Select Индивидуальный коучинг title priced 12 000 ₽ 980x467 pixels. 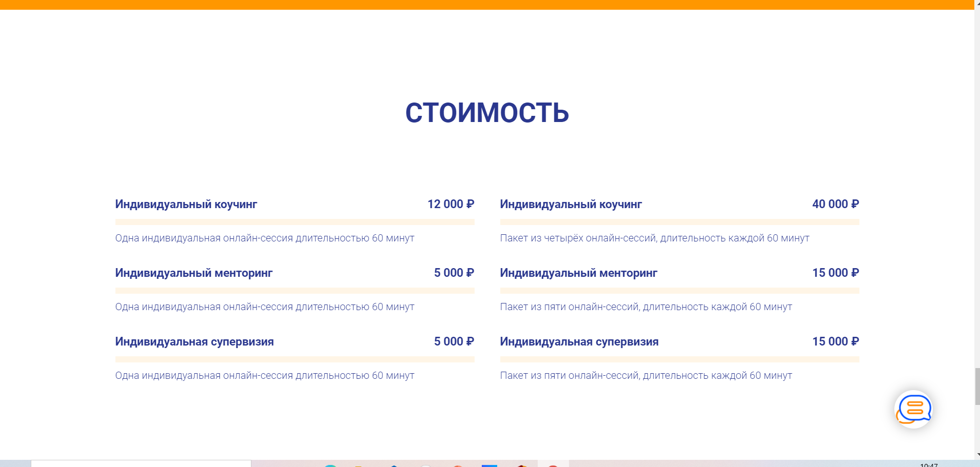point(186,204)
